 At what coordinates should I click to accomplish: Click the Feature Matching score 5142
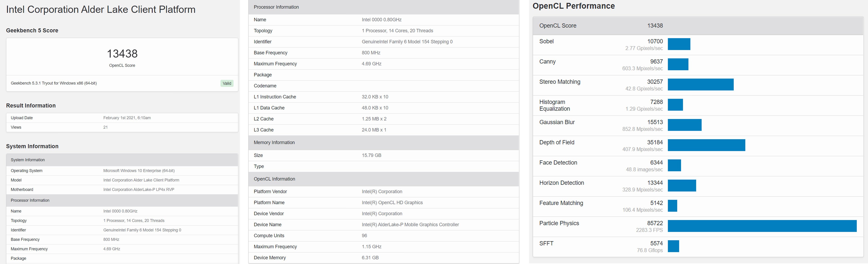(656, 203)
